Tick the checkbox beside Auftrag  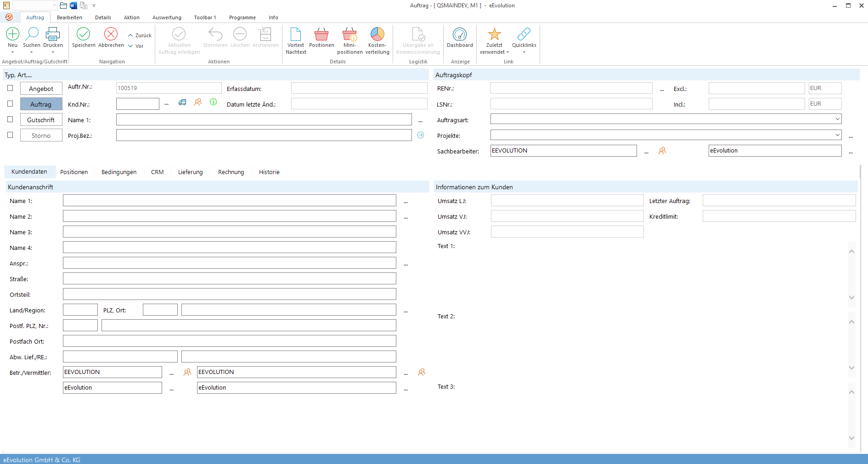coord(10,104)
